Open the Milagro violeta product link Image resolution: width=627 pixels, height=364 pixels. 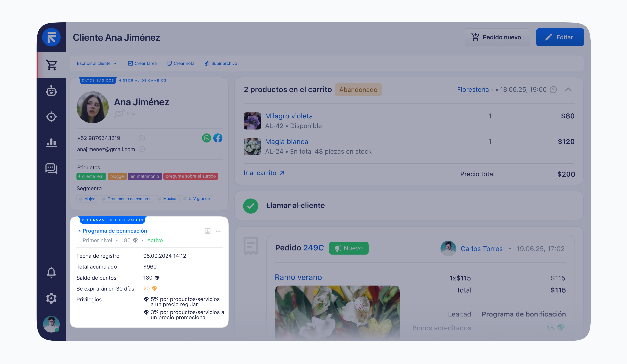coord(289,116)
